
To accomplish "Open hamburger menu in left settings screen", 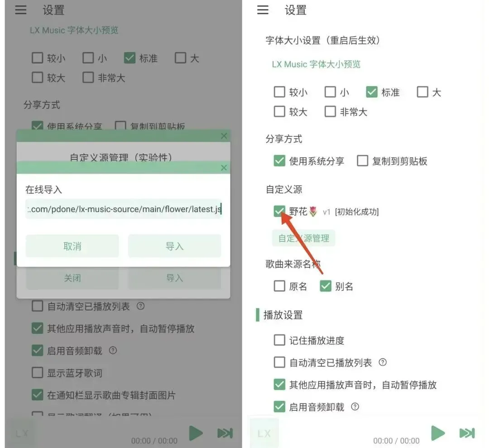I will pos(20,10).
